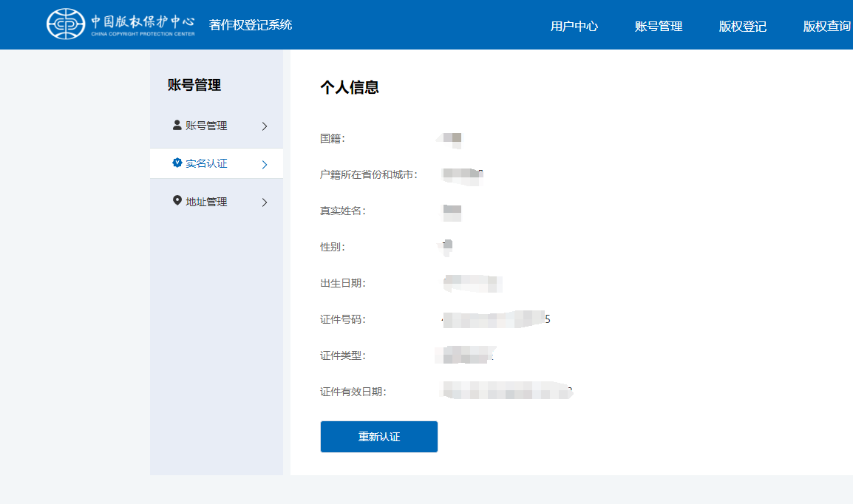Image resolution: width=853 pixels, height=504 pixels.
Task: Open 用户中心 in the top navigation
Action: (574, 27)
